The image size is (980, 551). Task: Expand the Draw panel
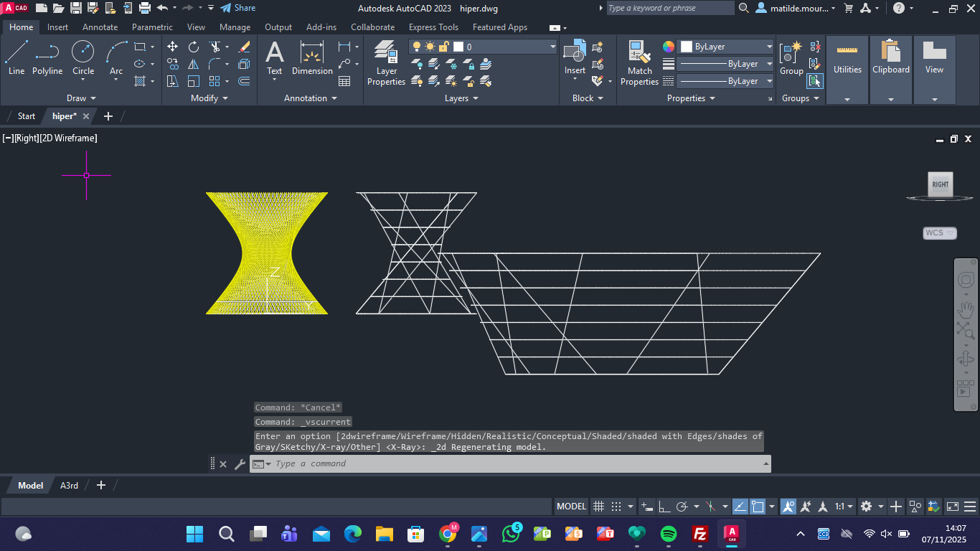81,98
